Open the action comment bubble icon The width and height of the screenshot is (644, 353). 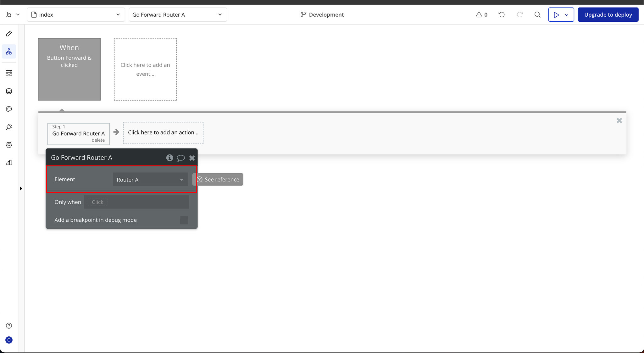coord(181,158)
